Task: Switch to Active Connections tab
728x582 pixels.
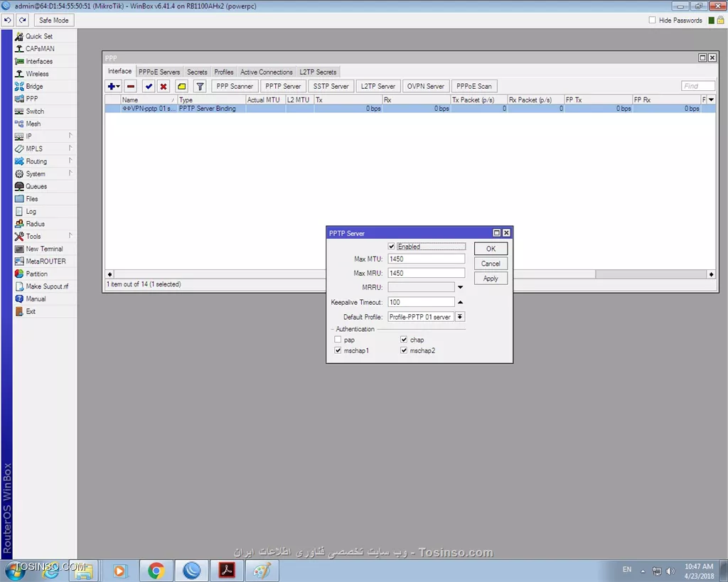Action: pos(267,72)
